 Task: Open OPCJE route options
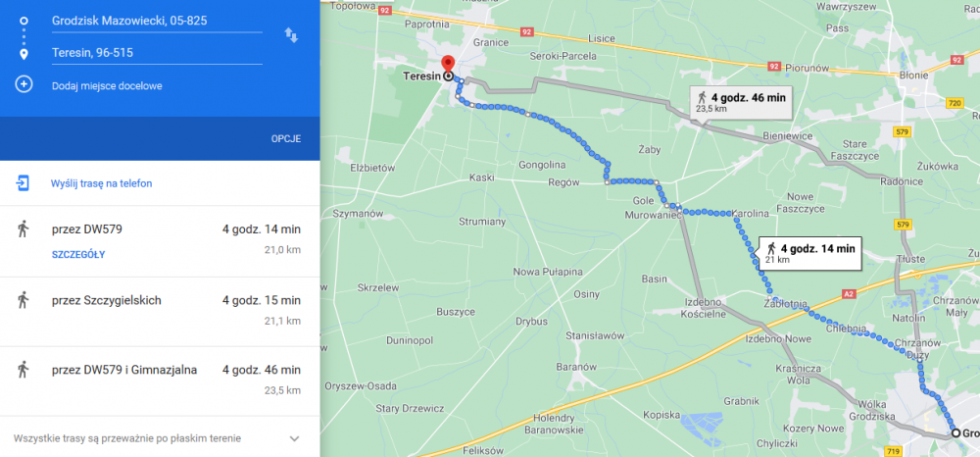pyautogui.click(x=285, y=139)
